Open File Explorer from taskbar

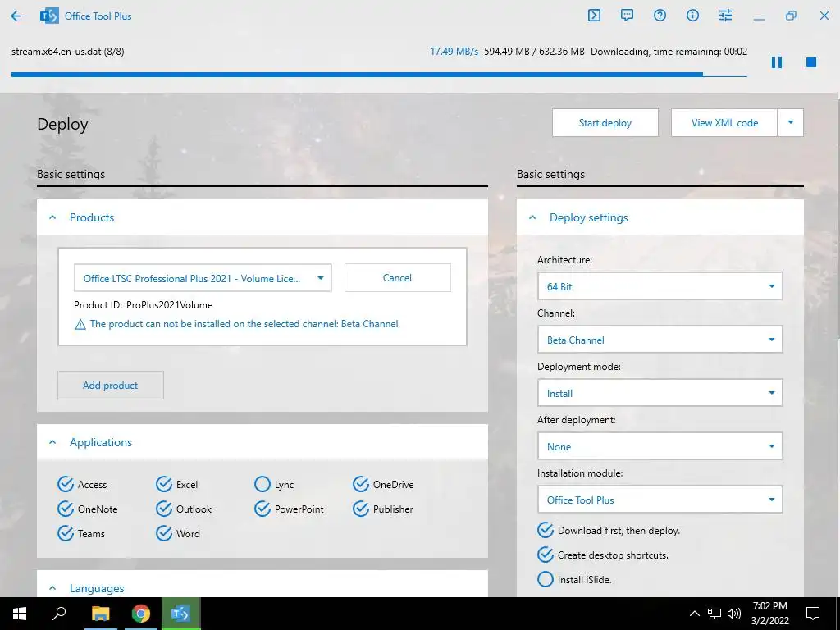coord(100,614)
